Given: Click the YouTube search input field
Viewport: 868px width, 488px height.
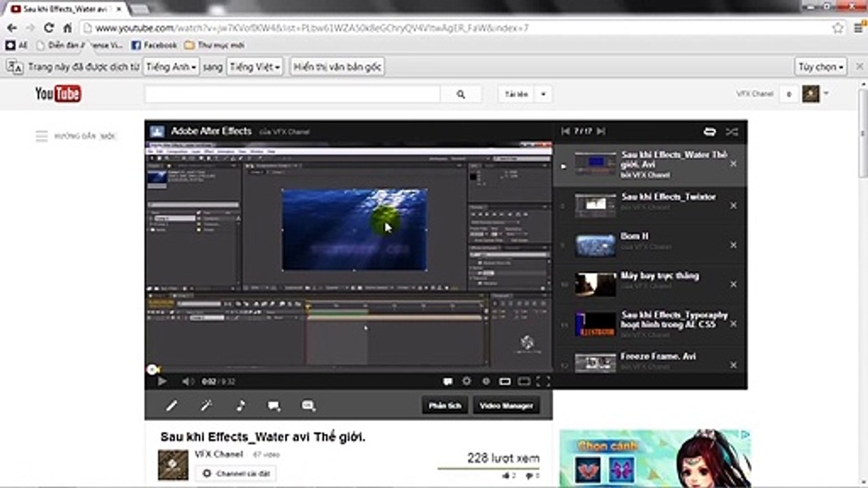Looking at the screenshot, I should (x=292, y=94).
